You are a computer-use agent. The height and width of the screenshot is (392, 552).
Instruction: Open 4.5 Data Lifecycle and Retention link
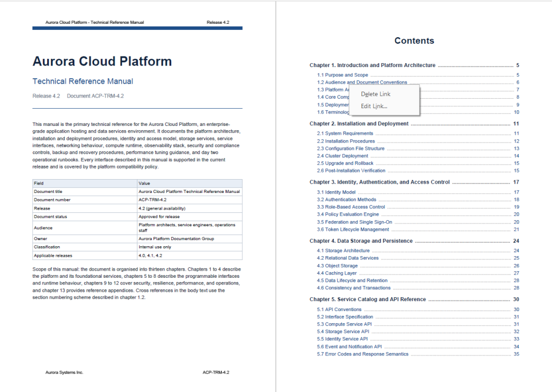(x=352, y=281)
